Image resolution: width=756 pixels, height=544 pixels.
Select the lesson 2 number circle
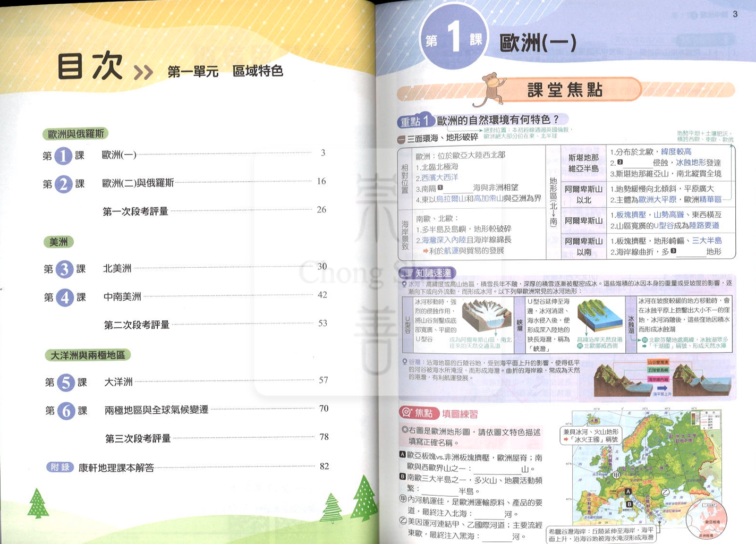click(x=64, y=184)
